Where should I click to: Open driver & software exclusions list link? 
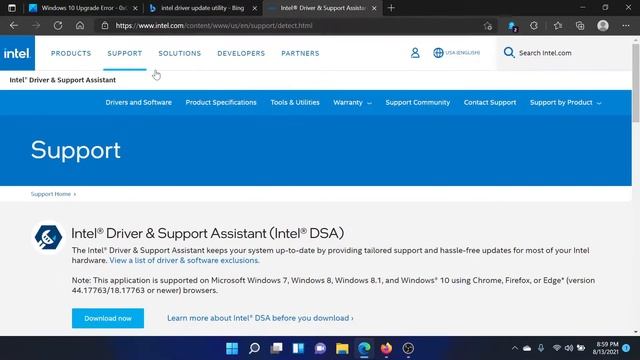184,260
